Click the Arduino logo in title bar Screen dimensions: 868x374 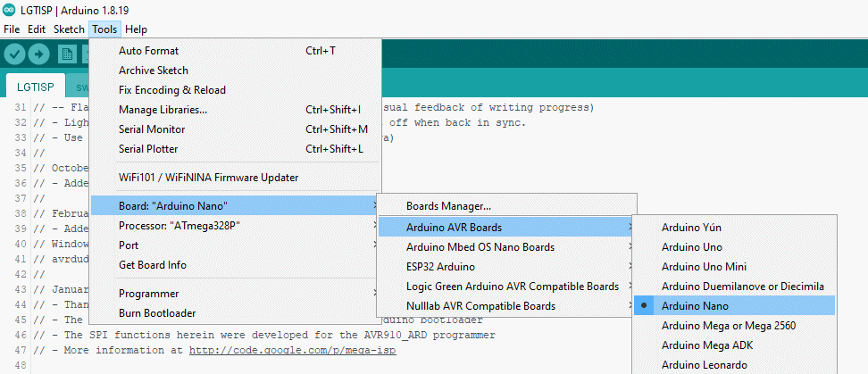[9, 11]
